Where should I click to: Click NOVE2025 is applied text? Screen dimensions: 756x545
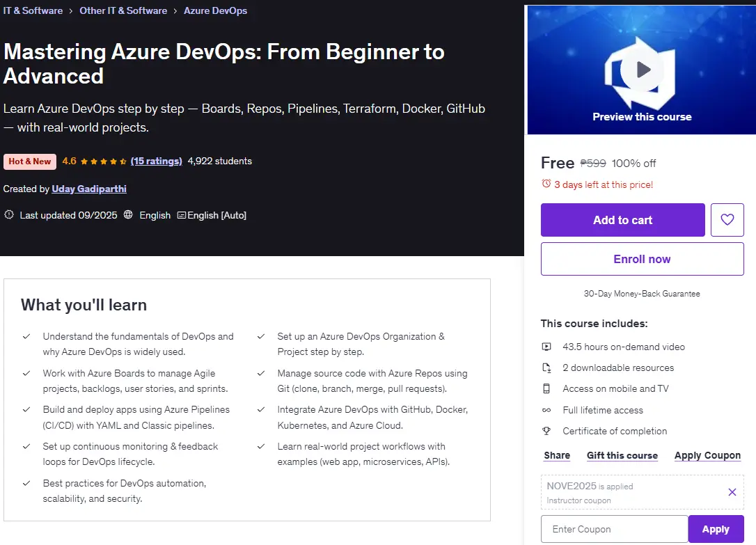tap(590, 487)
